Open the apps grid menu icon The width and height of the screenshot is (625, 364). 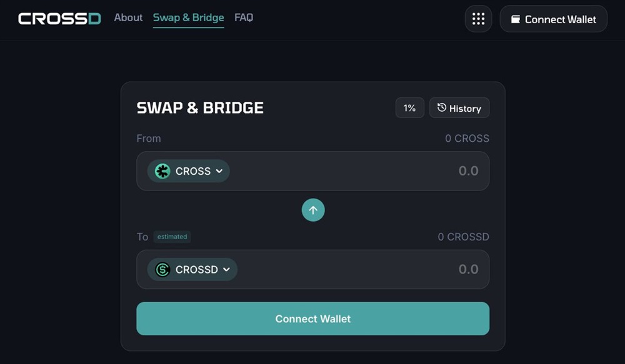[478, 19]
